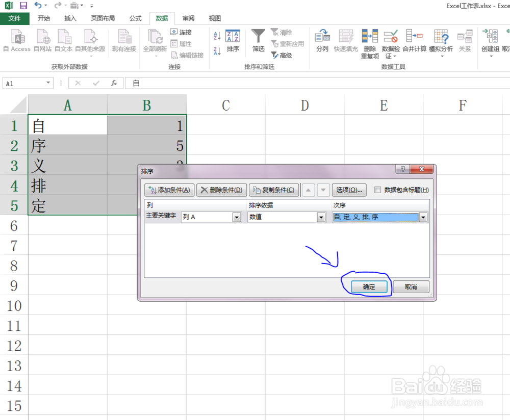Sort ascending A to Z icon
The image size is (510, 420).
[x=217, y=36]
